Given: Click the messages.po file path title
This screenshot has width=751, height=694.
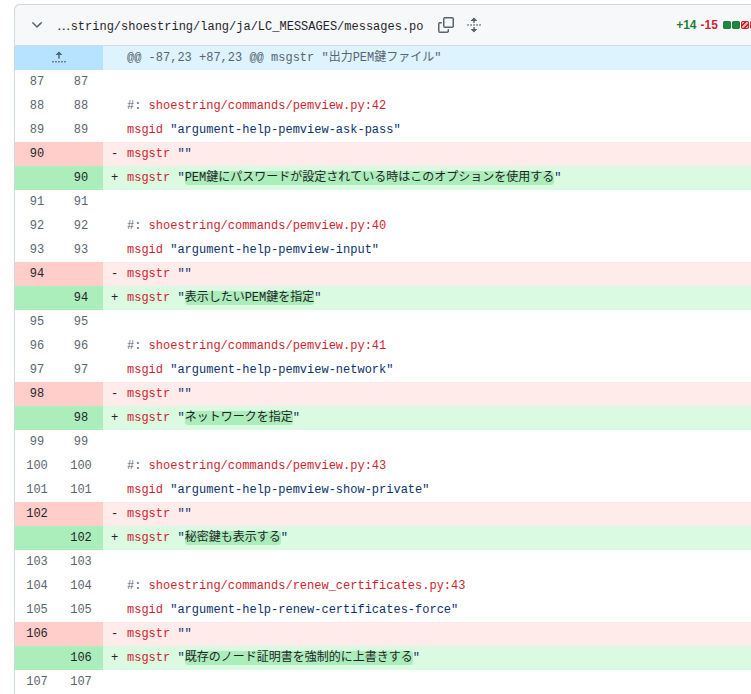Looking at the screenshot, I should pos(240,25).
